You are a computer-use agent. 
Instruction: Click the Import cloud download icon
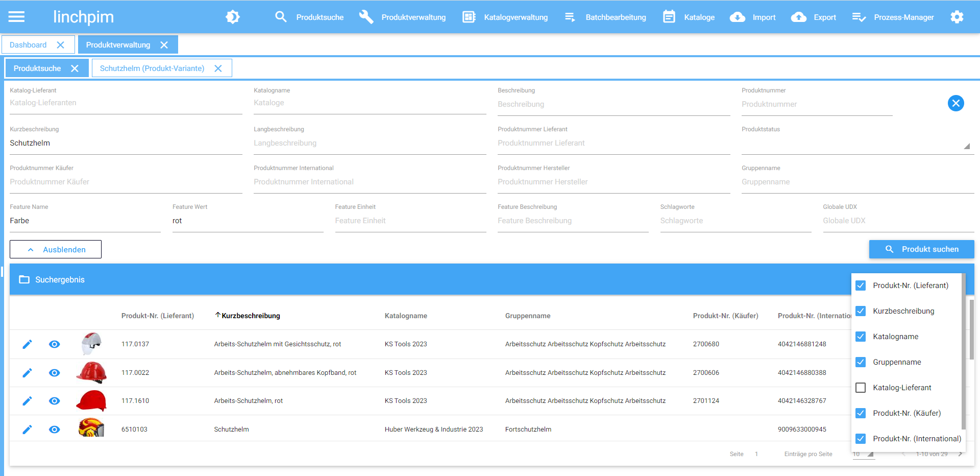737,17
